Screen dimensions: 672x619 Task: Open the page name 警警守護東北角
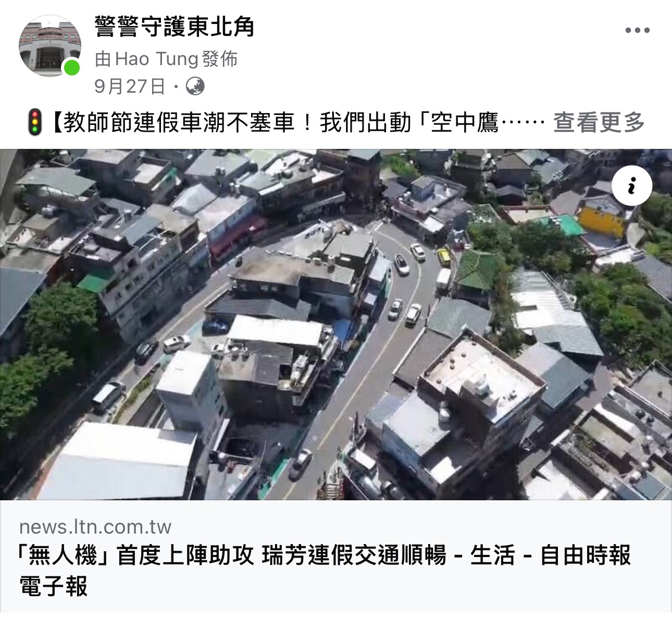coord(175,27)
